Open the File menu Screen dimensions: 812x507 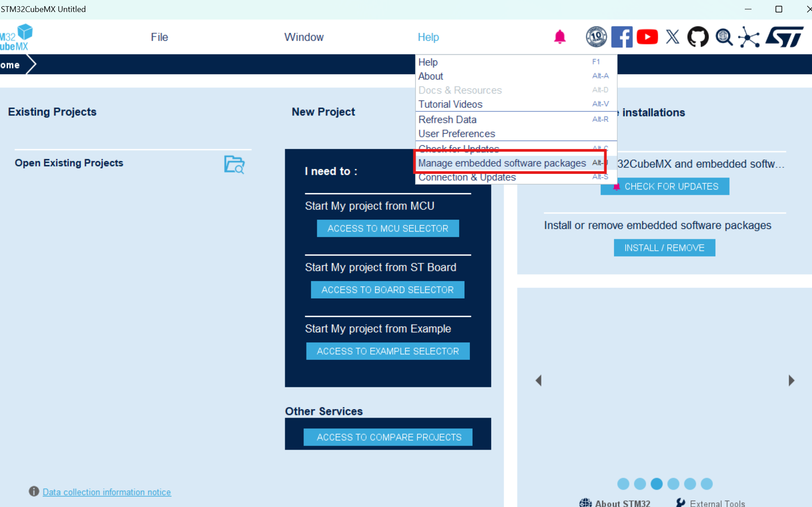coord(159,37)
